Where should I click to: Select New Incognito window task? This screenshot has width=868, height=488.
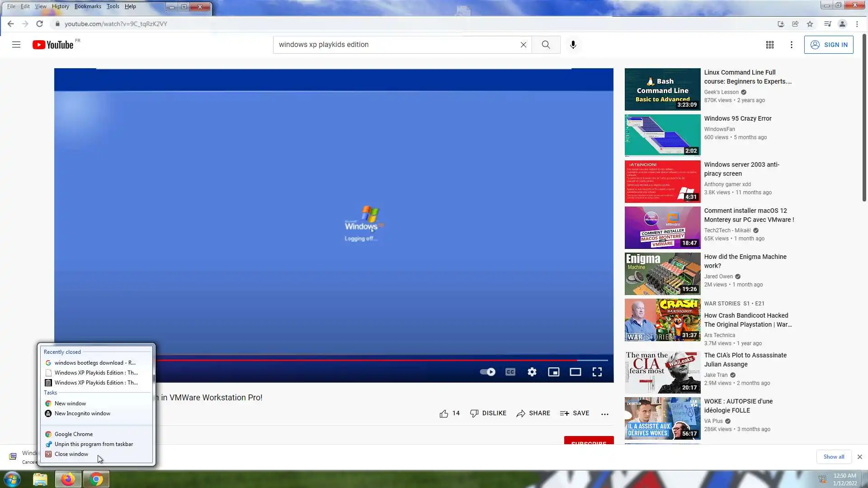(x=82, y=413)
